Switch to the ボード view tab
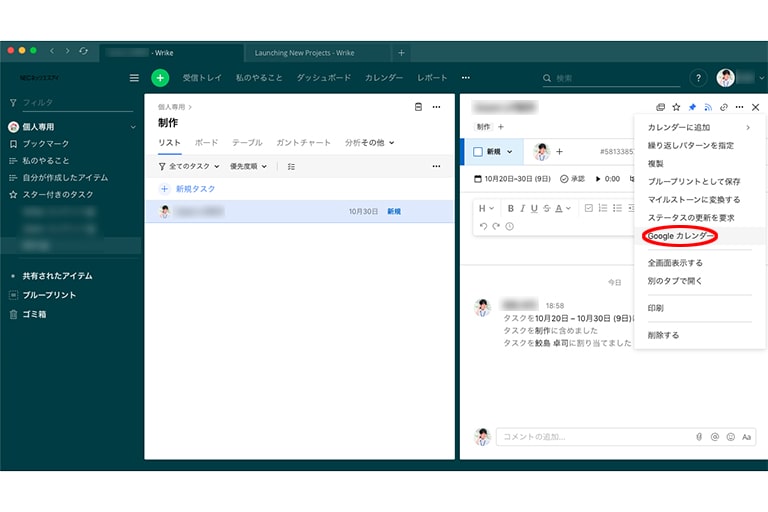768x512 pixels. coord(206,143)
